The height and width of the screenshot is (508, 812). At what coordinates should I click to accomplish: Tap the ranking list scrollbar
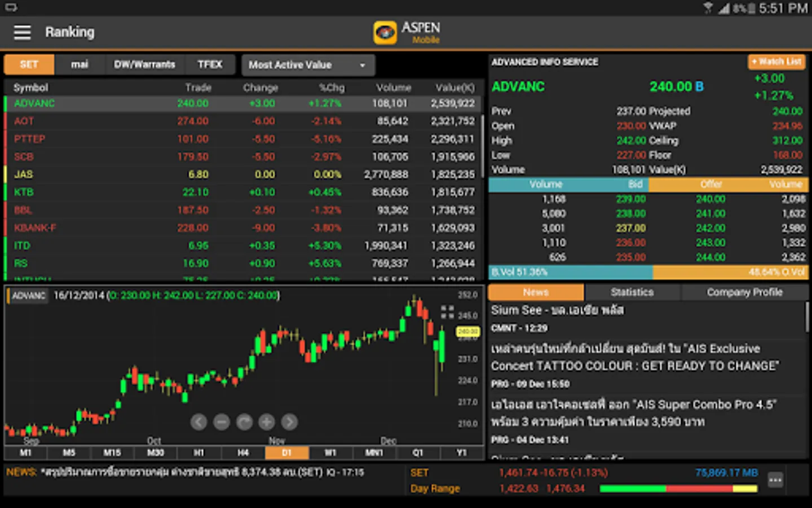(x=483, y=145)
